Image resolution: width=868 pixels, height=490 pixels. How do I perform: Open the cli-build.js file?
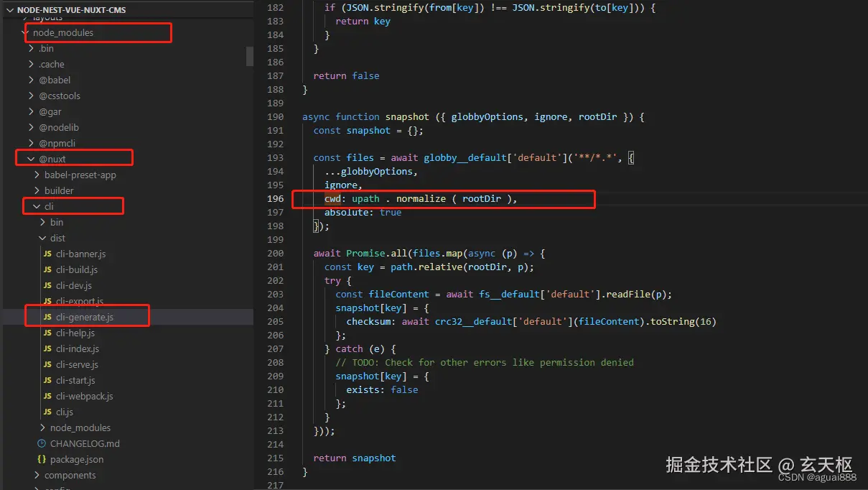point(77,269)
